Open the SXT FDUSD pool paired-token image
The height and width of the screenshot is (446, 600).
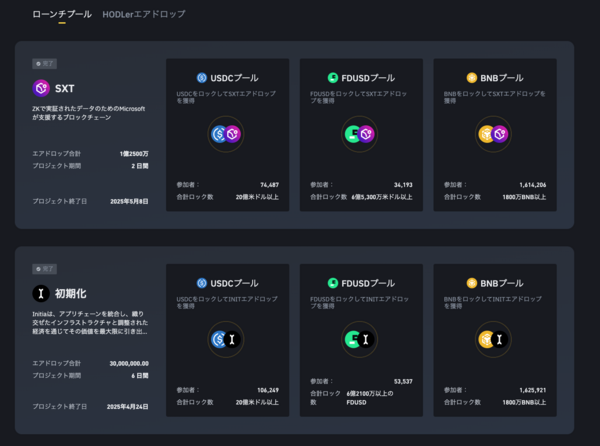(359, 134)
